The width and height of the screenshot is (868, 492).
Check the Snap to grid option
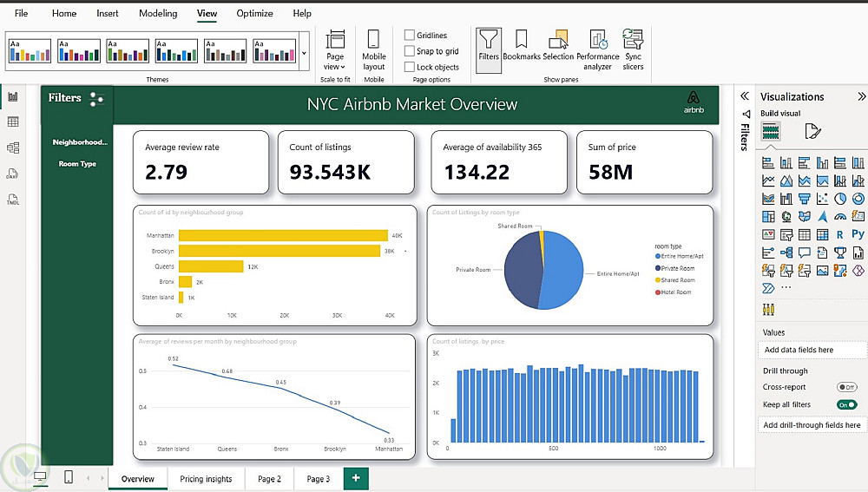410,51
